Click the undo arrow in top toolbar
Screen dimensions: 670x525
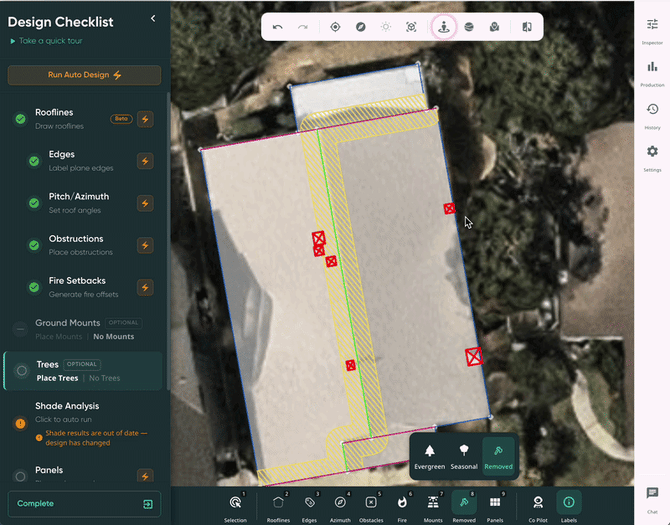[278, 27]
